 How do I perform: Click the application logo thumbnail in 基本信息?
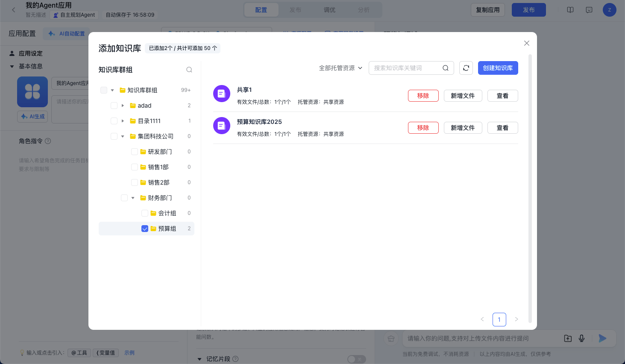pyautogui.click(x=32, y=92)
